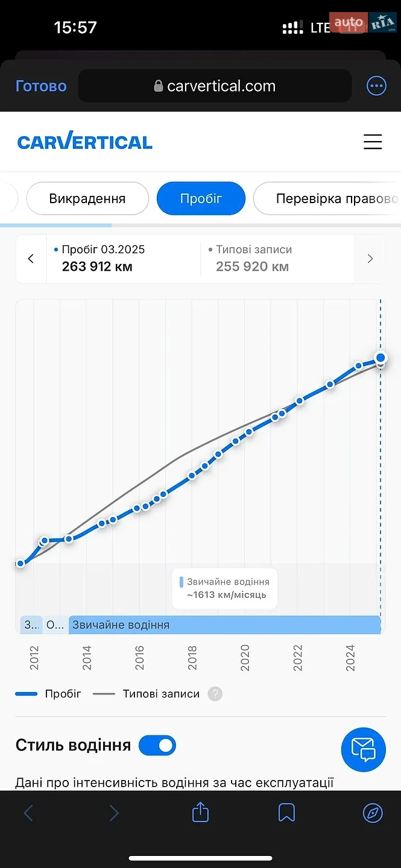Open the three-dots more options icon
The image size is (401, 868).
click(x=376, y=86)
